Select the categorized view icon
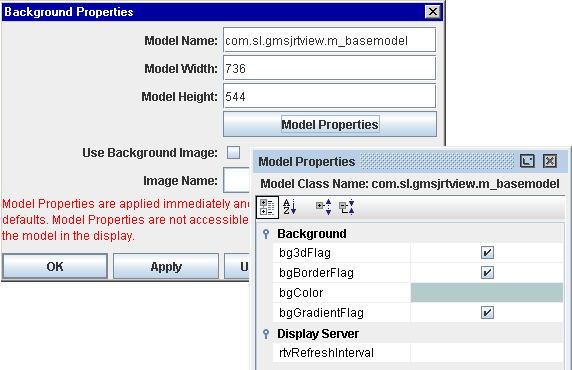 [267, 207]
